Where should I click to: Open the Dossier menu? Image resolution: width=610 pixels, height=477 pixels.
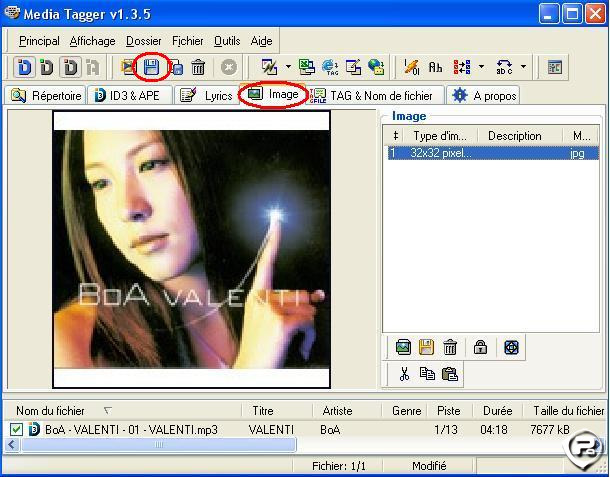point(144,41)
